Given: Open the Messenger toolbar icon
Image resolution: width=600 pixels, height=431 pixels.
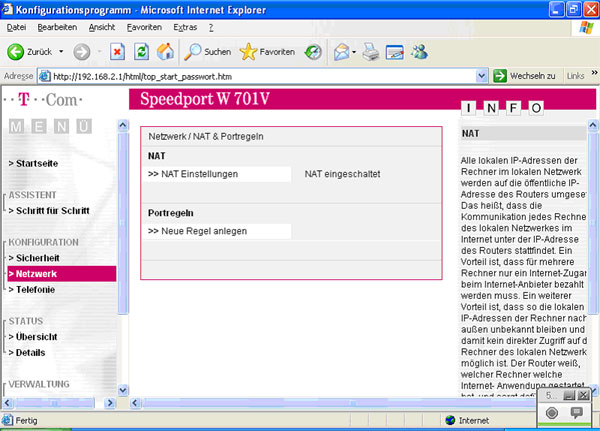Looking at the screenshot, I should click(x=419, y=51).
